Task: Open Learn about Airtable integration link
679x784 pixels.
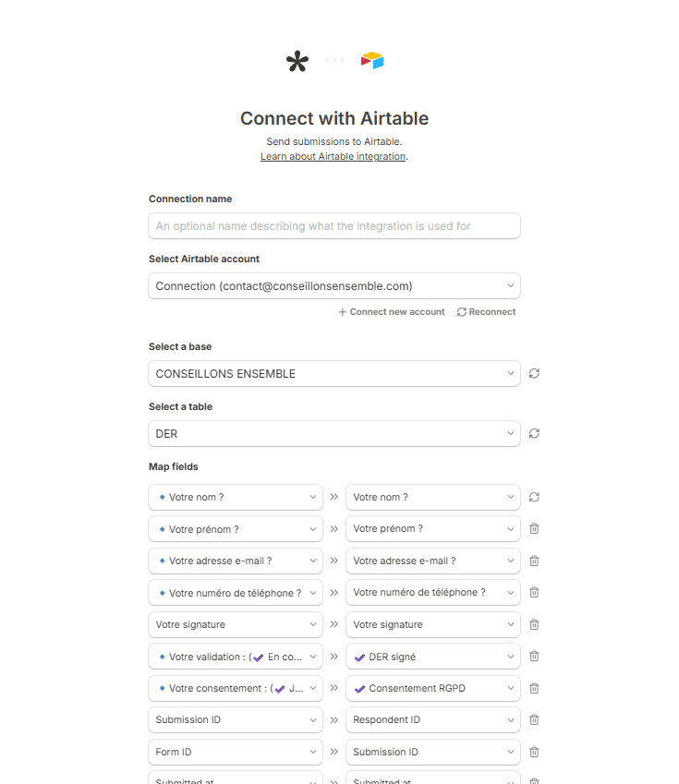Action: pyautogui.click(x=333, y=157)
